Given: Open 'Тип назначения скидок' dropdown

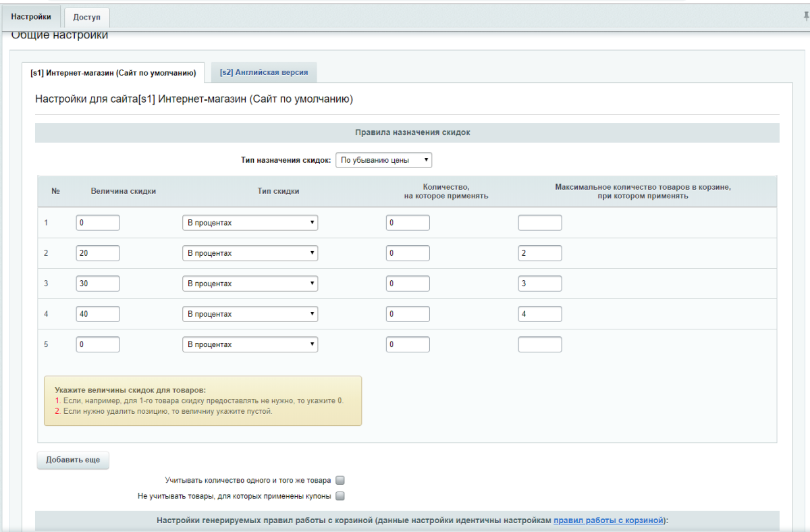Looking at the screenshot, I should [x=383, y=161].
